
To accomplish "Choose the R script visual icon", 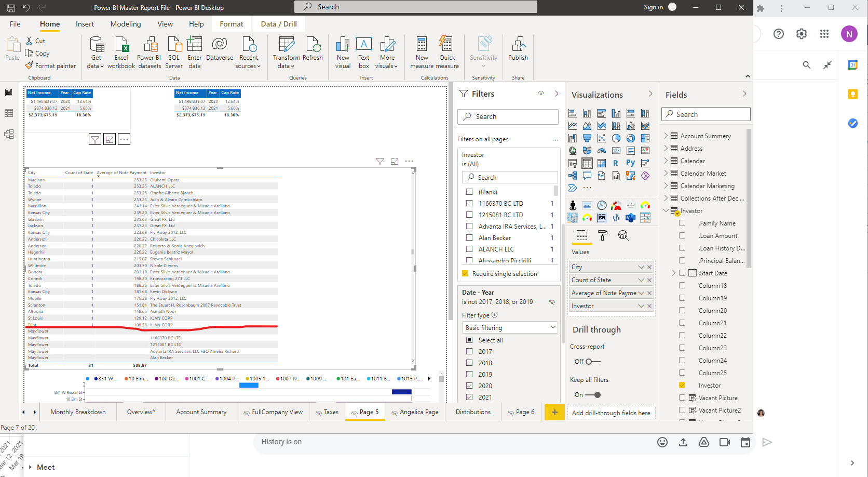I will [616, 163].
